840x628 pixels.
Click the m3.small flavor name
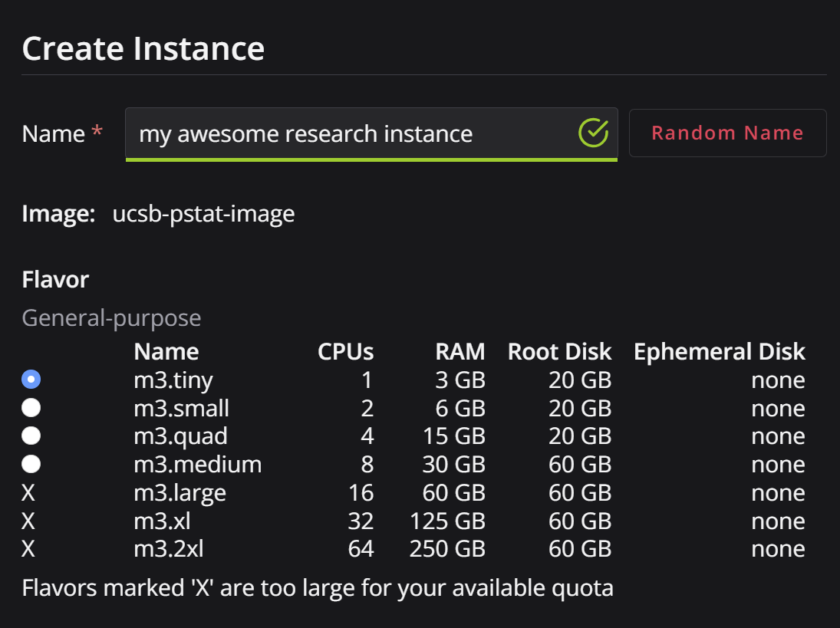182,408
